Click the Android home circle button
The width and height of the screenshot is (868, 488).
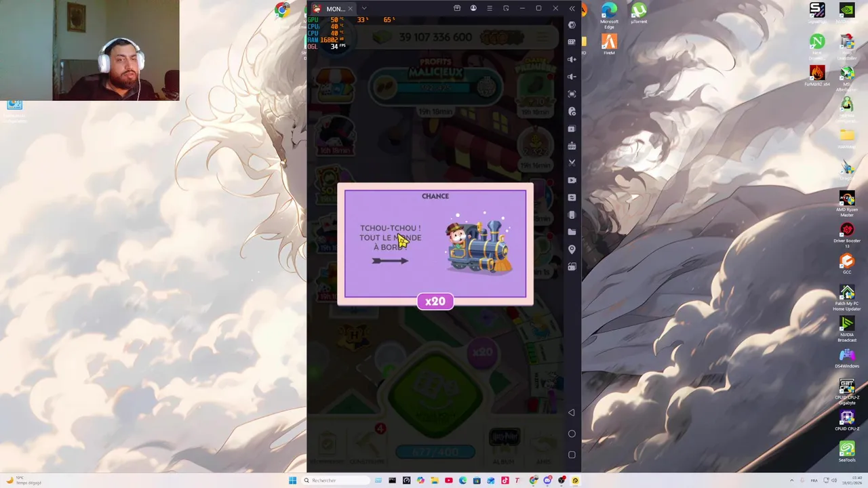point(572,434)
